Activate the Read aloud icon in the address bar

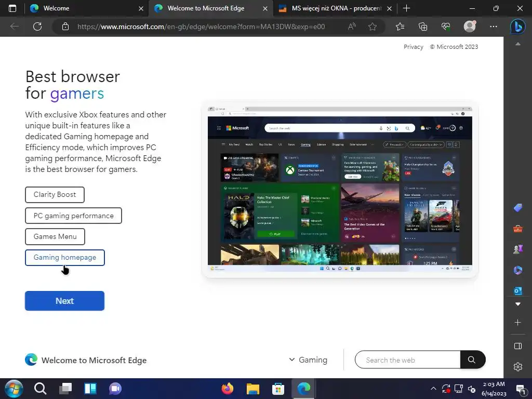352,26
